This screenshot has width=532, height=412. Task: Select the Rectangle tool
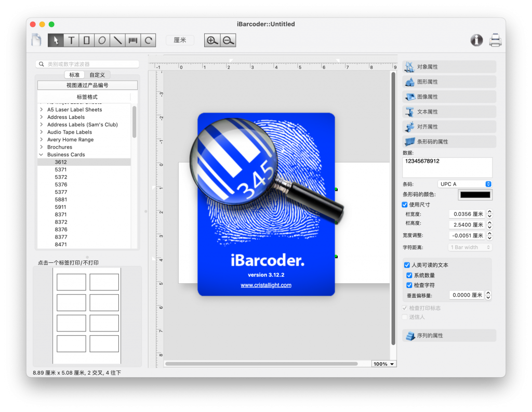pos(87,41)
